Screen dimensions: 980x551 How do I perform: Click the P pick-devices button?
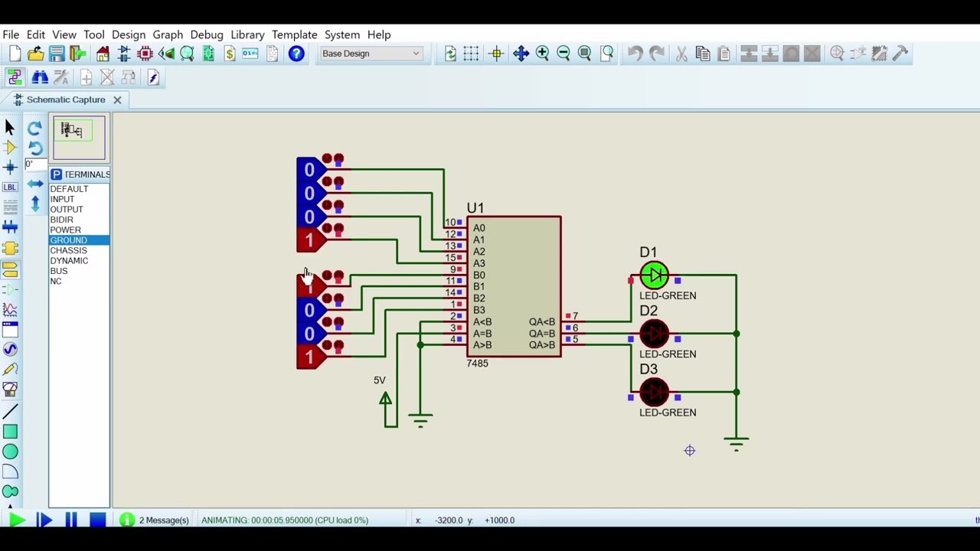[x=56, y=174]
